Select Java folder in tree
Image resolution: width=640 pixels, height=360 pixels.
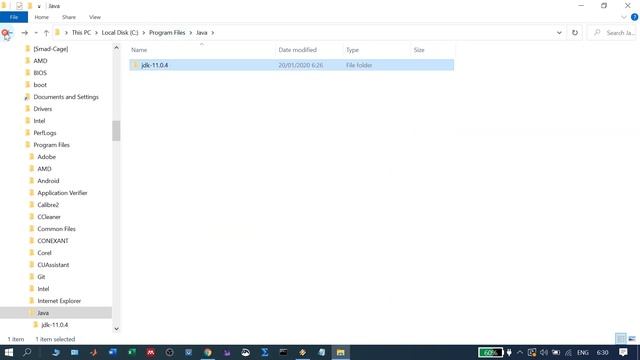(43, 313)
